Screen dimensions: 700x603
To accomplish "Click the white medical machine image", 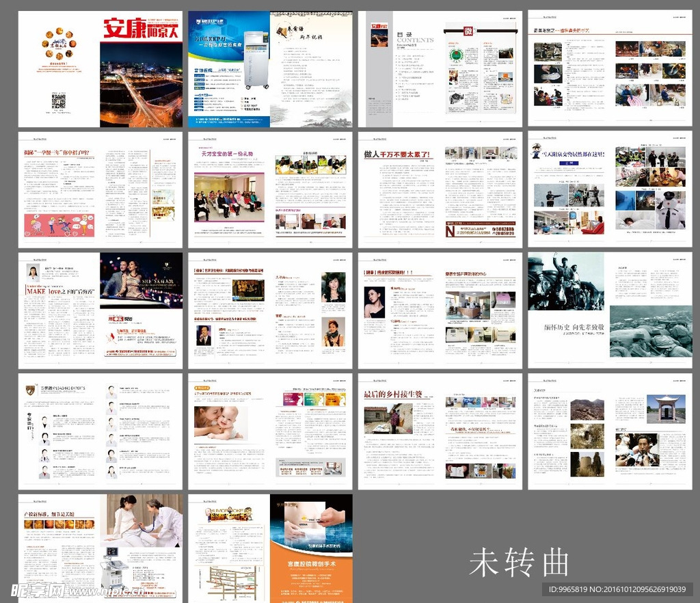I will tap(257, 59).
